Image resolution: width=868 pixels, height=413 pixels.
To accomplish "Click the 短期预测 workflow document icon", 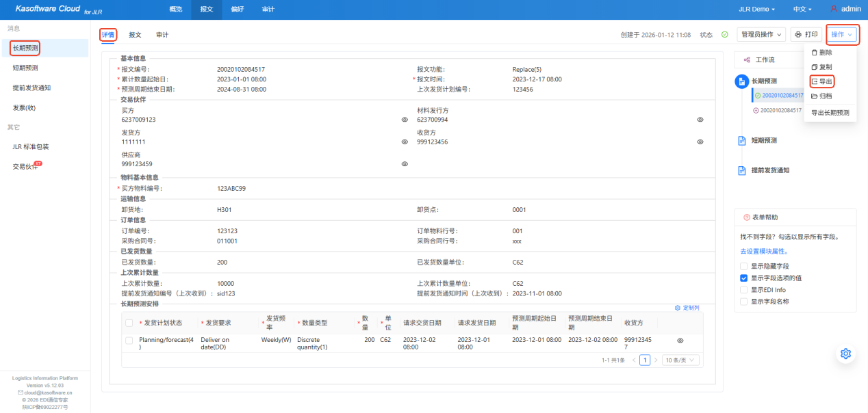I will [x=741, y=140].
